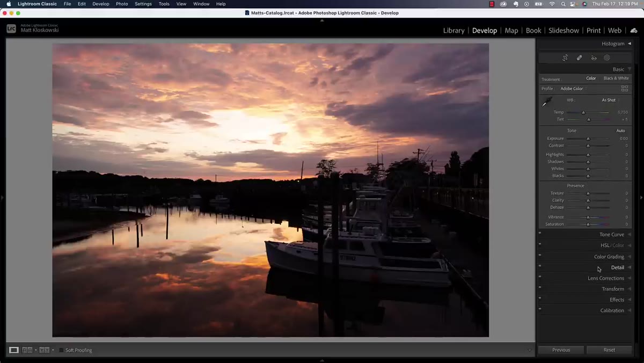This screenshot has width=644, height=363.
Task: Switch to the Map module
Action: [x=511, y=31]
